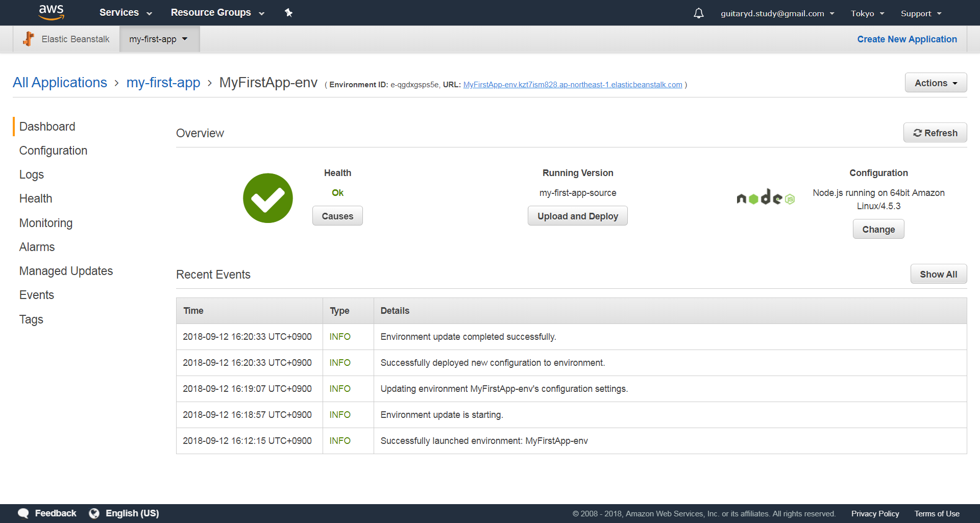Expand the Resource Groups dropdown
The image size is (980, 523).
217,13
